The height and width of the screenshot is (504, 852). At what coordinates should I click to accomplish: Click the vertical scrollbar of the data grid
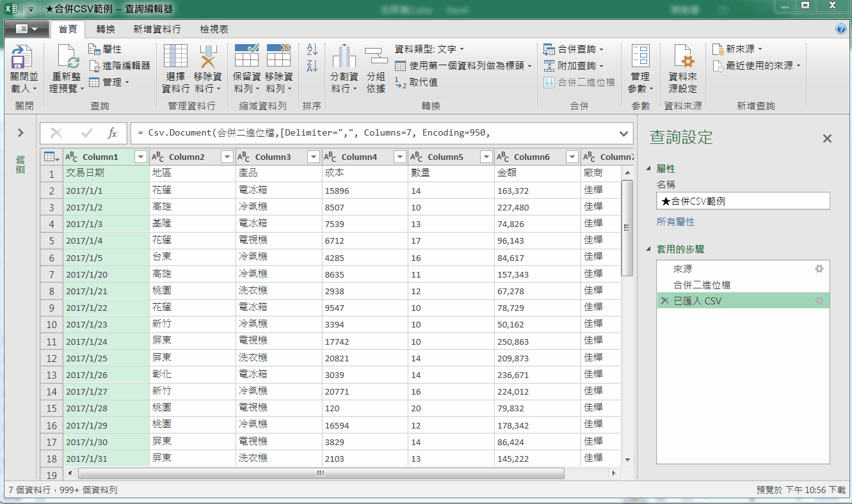coord(627,227)
